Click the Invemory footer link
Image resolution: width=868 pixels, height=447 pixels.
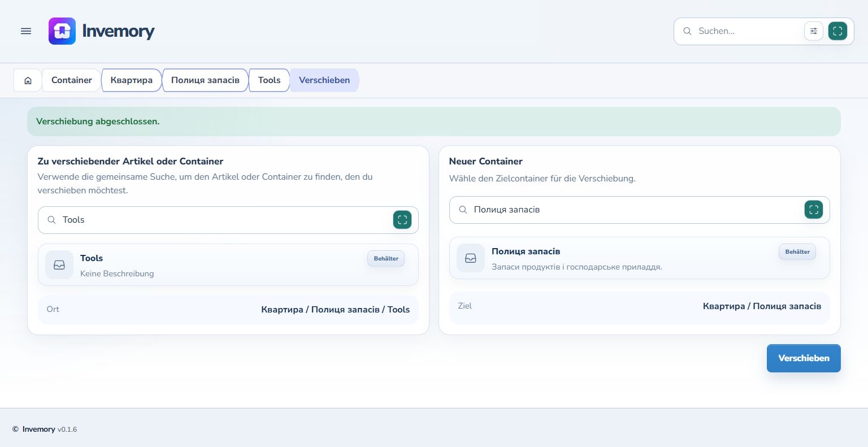point(38,429)
